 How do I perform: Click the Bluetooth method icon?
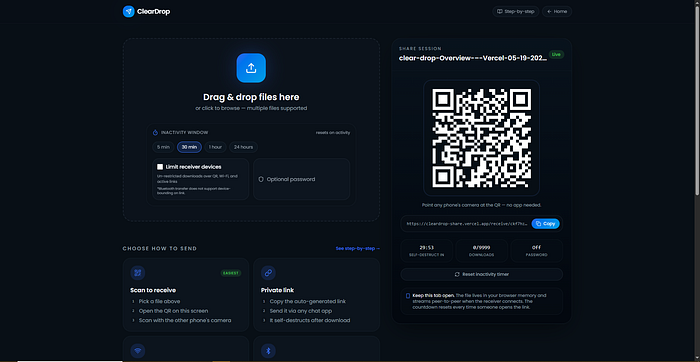(268, 351)
